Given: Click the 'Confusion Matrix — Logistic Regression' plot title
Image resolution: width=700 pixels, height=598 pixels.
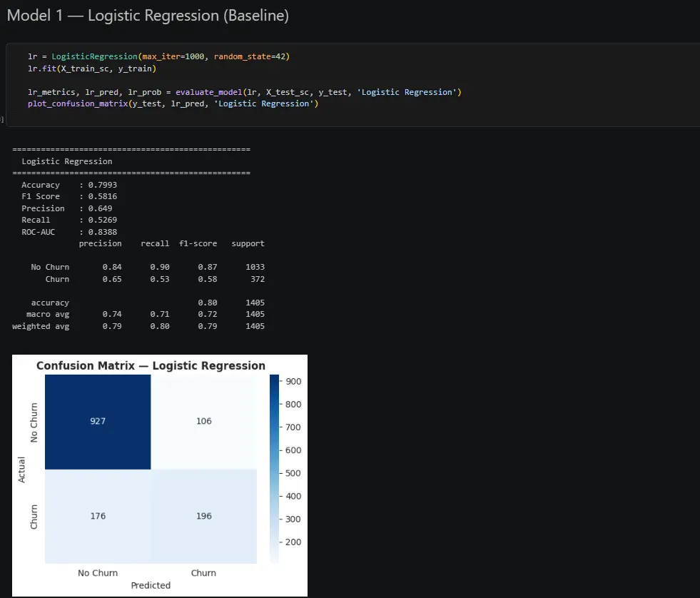Looking at the screenshot, I should [151, 366].
